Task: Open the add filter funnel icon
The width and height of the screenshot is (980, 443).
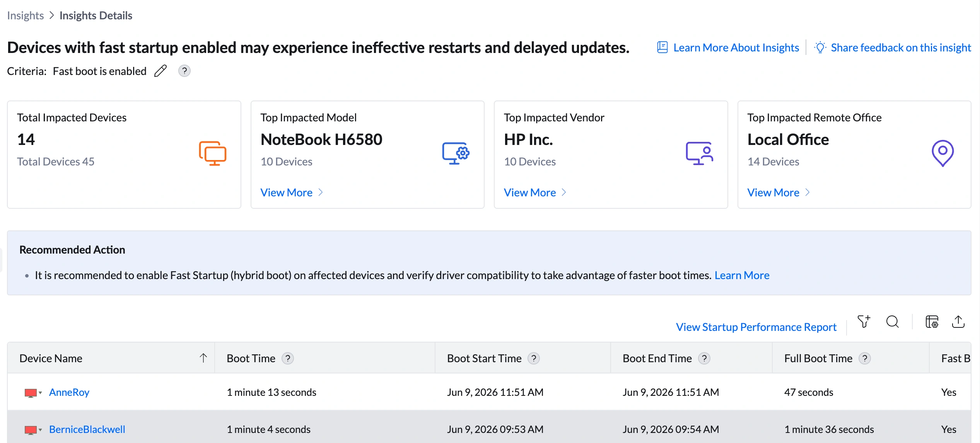Action: click(x=864, y=322)
